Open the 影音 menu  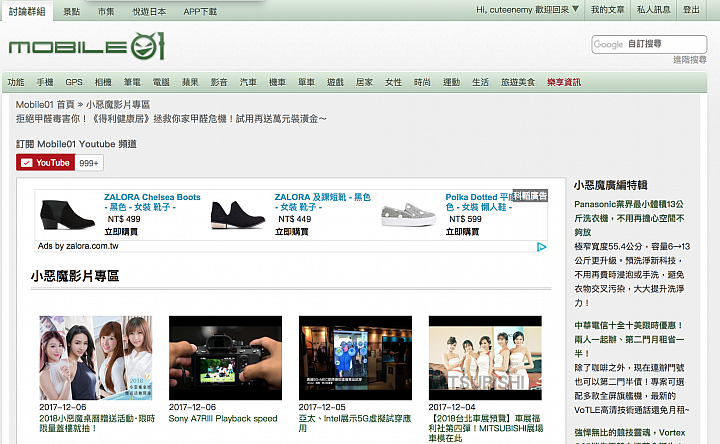pos(219,82)
